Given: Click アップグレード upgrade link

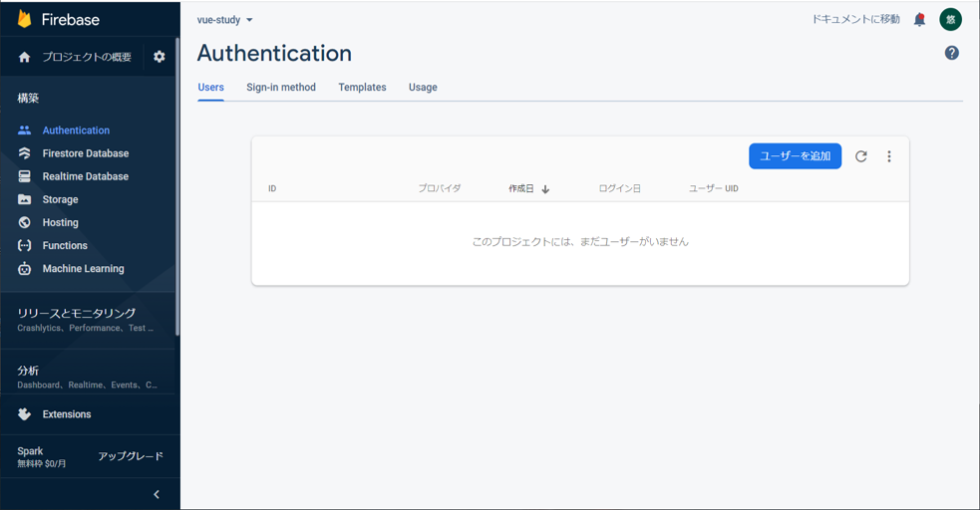Looking at the screenshot, I should 131,456.
